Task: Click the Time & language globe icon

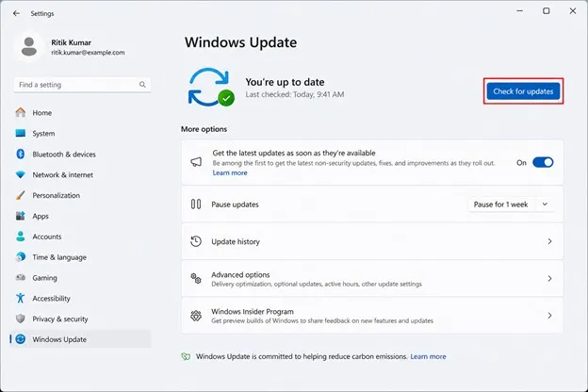Action: pyautogui.click(x=21, y=257)
